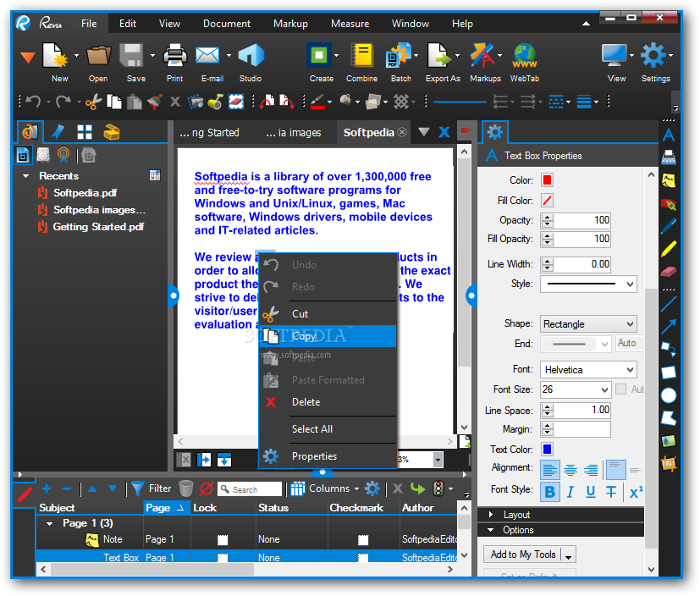Collapse the Recents tree node

click(26, 176)
